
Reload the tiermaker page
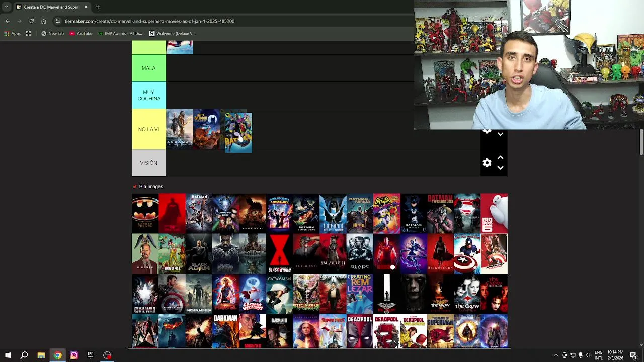(x=31, y=21)
